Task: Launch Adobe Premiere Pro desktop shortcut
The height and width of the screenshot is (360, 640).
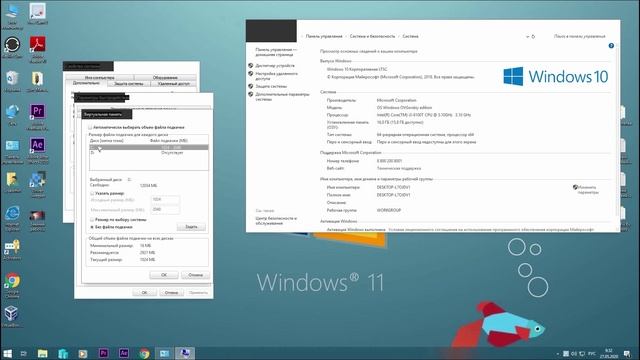Action: tap(38, 116)
